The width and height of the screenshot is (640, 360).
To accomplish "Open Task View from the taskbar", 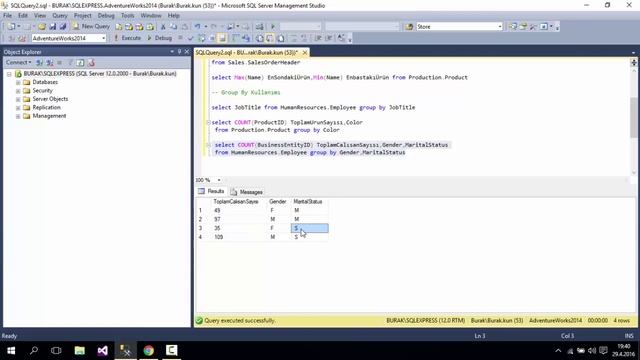I will point(56,351).
